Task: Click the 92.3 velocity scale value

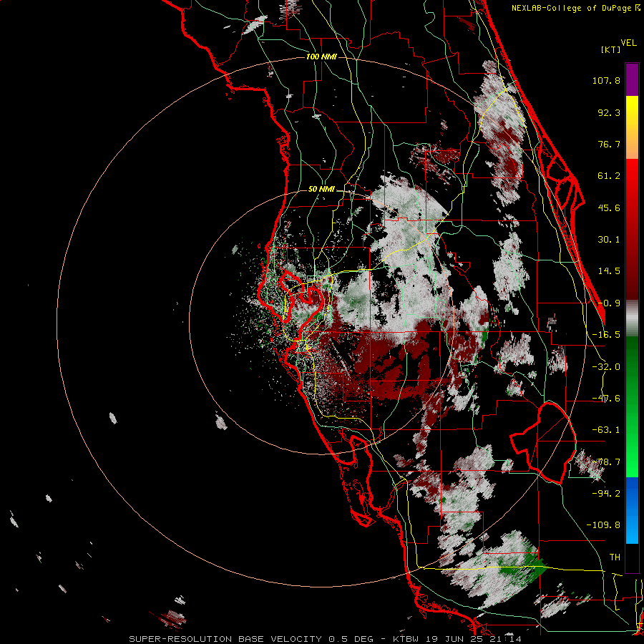Action: pos(609,112)
